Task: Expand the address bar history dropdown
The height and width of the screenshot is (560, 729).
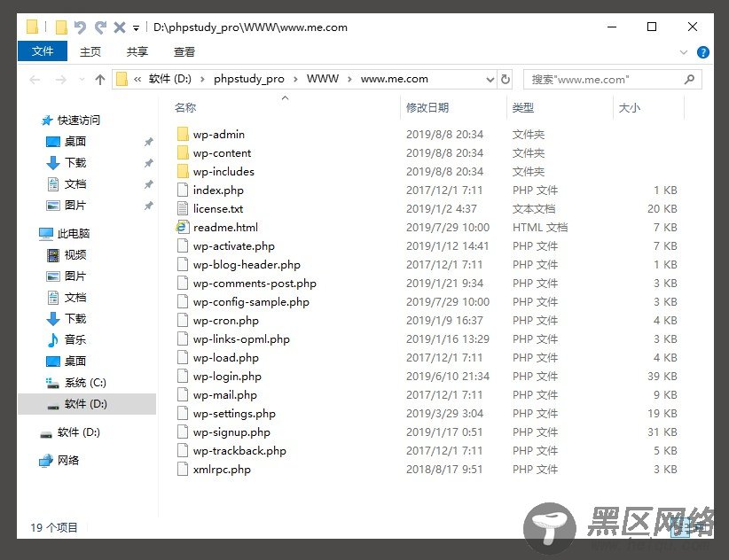Action: 490,80
